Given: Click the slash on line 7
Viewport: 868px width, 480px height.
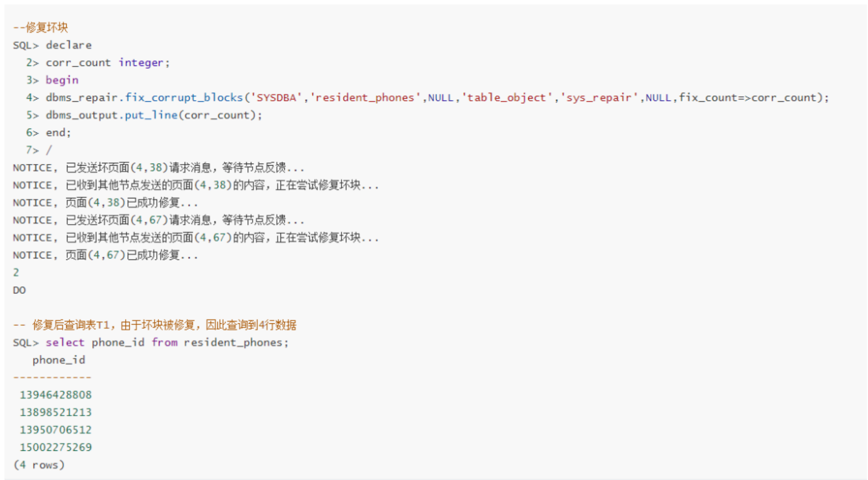Looking at the screenshot, I should (x=49, y=150).
